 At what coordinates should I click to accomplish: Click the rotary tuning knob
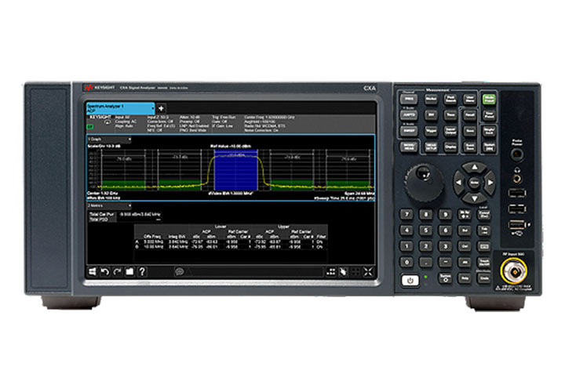coord(419,182)
